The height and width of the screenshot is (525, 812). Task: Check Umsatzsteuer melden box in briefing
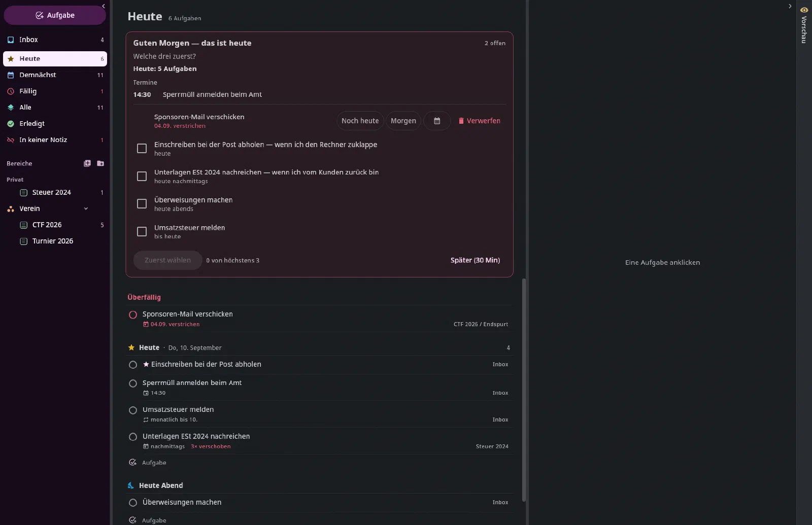(142, 231)
